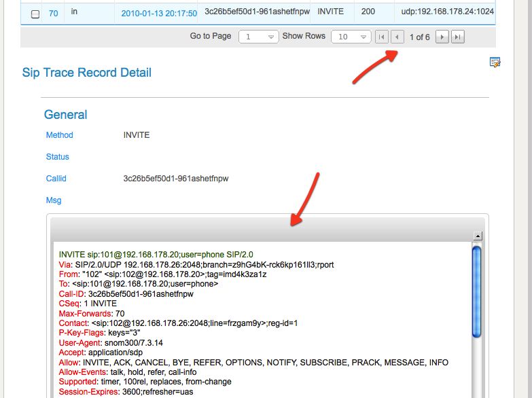Go to the previous page of results
532x398 pixels.
click(397, 37)
